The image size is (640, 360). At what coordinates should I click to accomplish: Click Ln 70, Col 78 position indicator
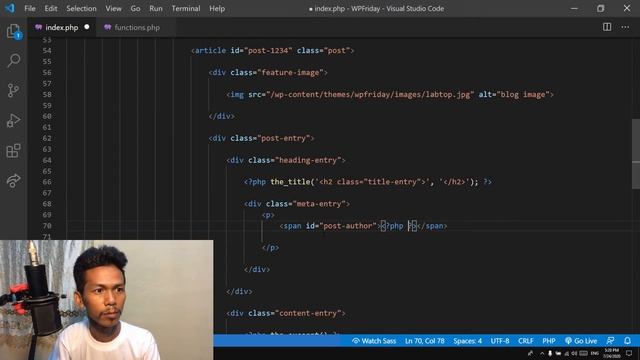[424, 341]
